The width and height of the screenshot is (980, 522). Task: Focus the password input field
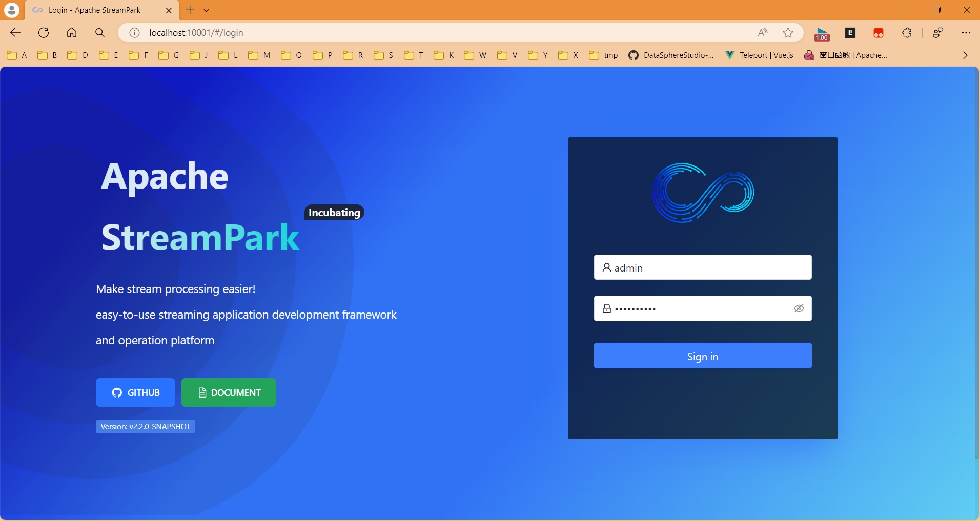click(703, 308)
